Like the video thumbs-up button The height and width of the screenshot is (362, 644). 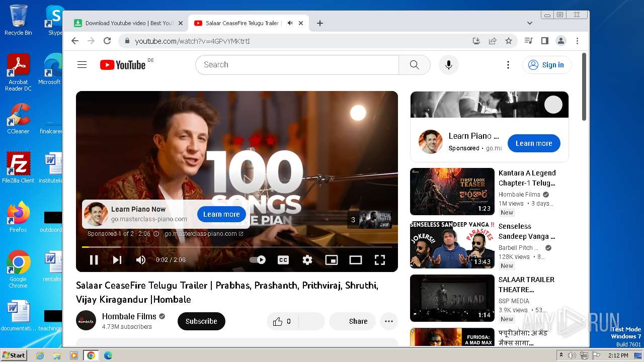pos(283,321)
